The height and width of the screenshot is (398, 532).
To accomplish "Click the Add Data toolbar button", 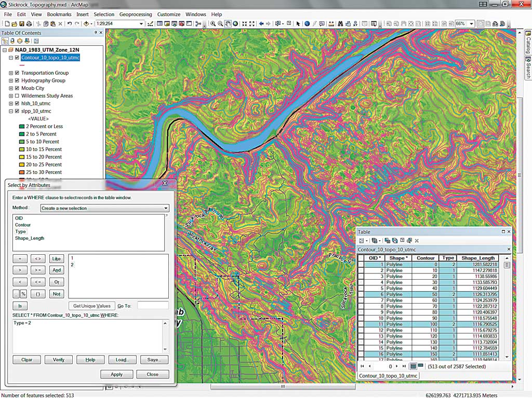I will pyautogui.click(x=86, y=24).
